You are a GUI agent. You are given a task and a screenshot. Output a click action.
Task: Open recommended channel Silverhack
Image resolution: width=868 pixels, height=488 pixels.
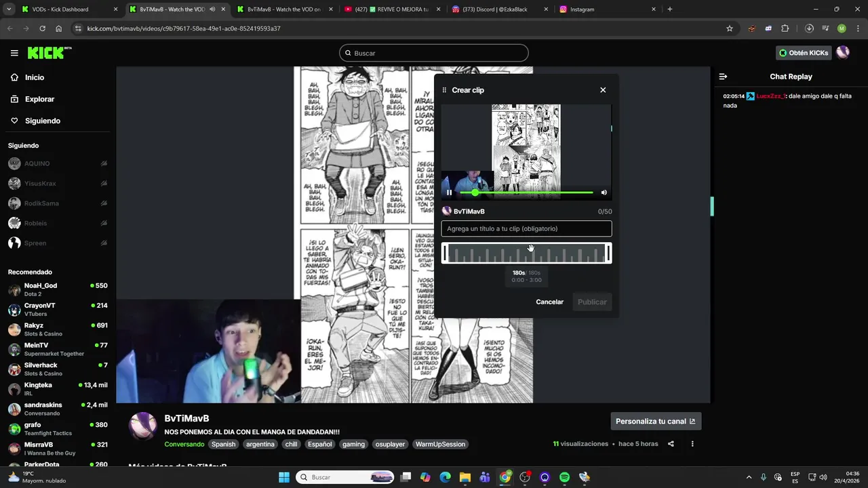click(57, 369)
